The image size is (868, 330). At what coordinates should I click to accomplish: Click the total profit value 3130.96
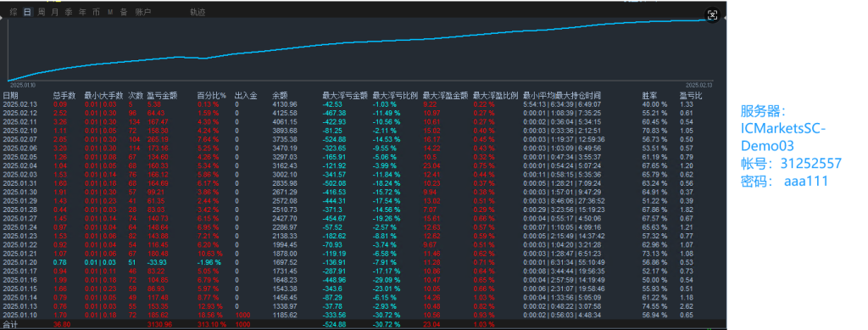159,324
